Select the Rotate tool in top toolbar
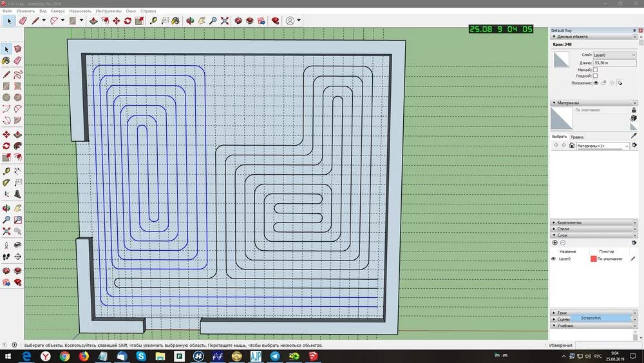 click(x=128, y=21)
